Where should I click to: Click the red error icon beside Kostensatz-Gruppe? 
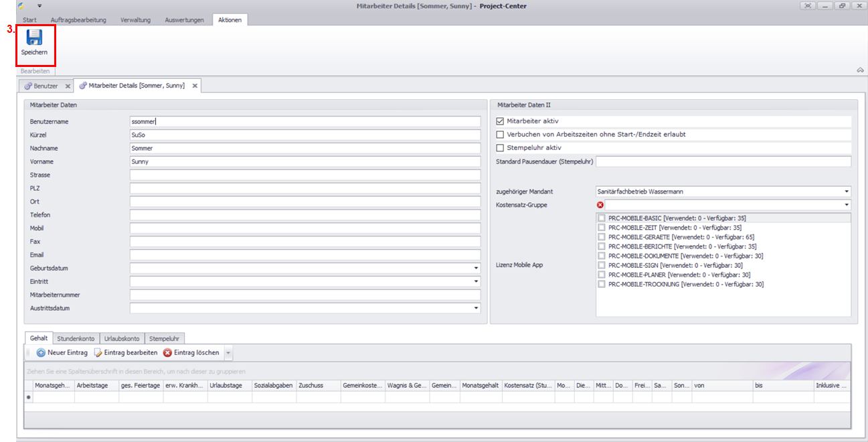click(600, 205)
